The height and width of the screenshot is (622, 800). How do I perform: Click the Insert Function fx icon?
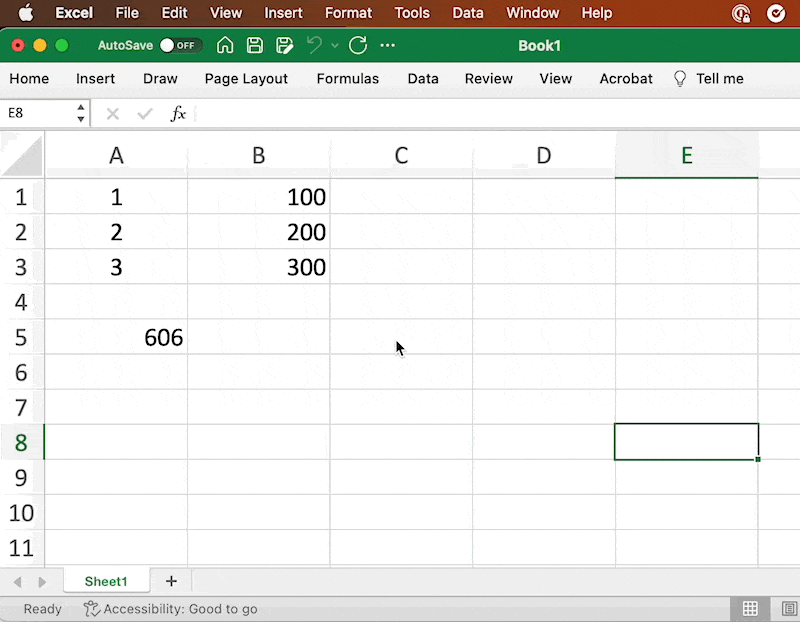pyautogui.click(x=178, y=113)
